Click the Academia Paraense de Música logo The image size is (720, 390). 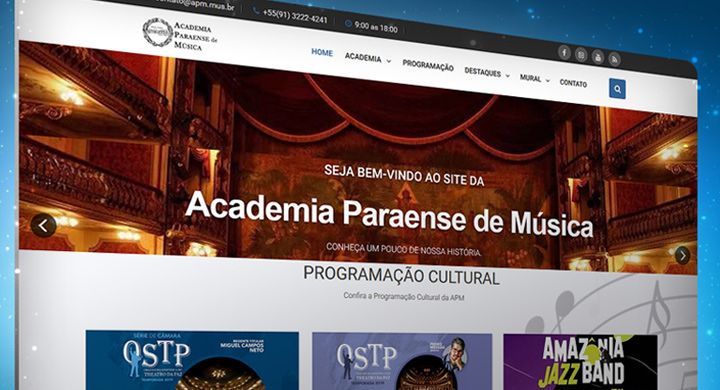coord(180,34)
